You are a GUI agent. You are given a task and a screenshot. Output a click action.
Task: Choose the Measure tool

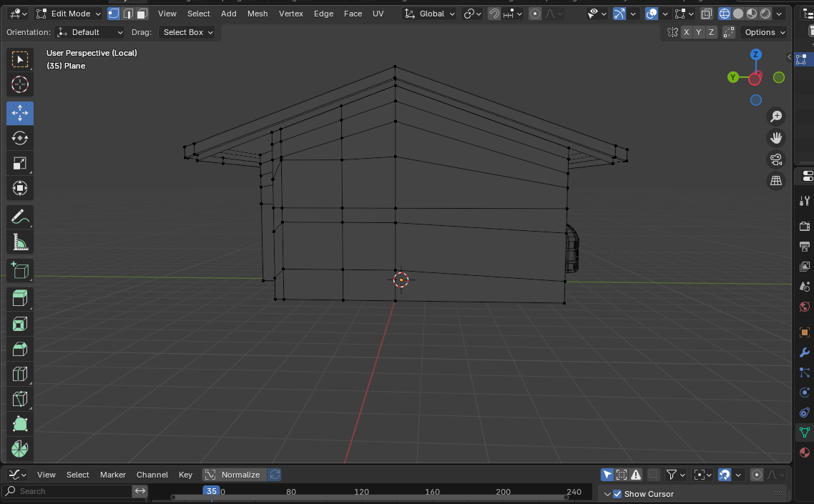(20, 242)
